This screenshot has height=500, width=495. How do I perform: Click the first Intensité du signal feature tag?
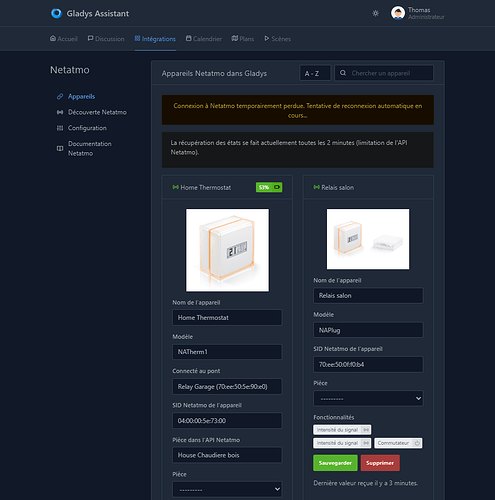[x=342, y=430]
